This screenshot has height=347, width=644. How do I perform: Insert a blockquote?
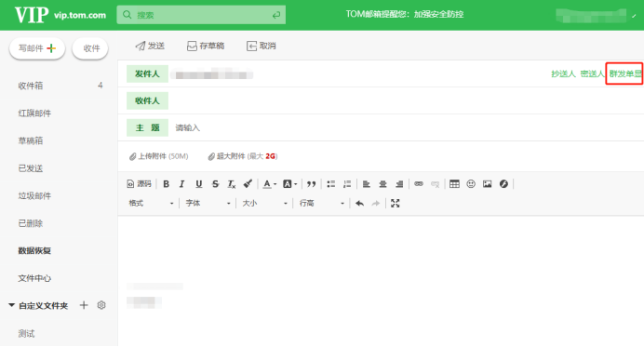pyautogui.click(x=312, y=184)
